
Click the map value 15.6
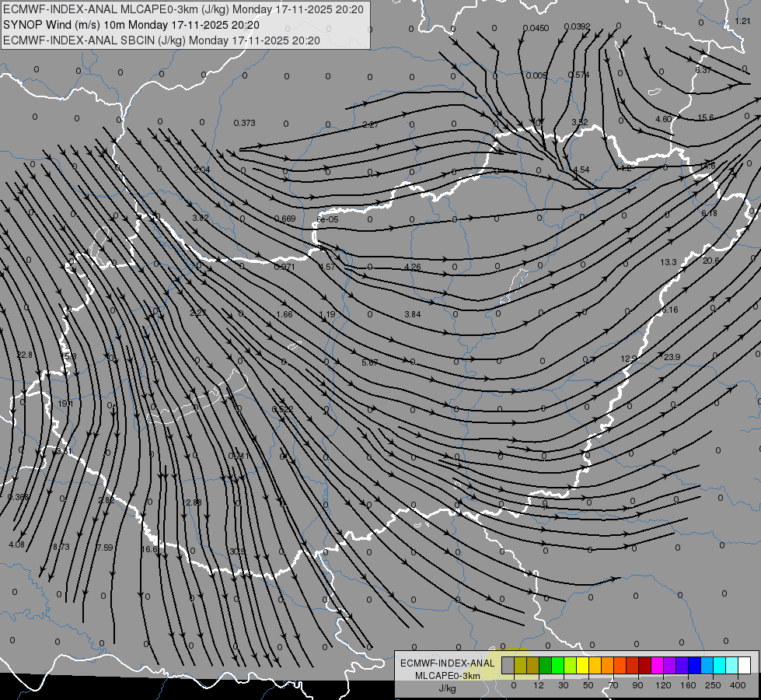[x=706, y=117]
